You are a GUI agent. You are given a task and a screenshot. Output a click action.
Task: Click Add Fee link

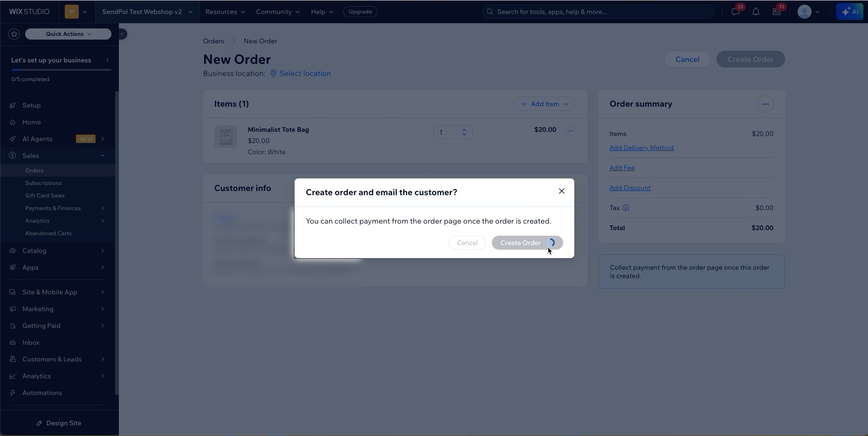(x=622, y=168)
